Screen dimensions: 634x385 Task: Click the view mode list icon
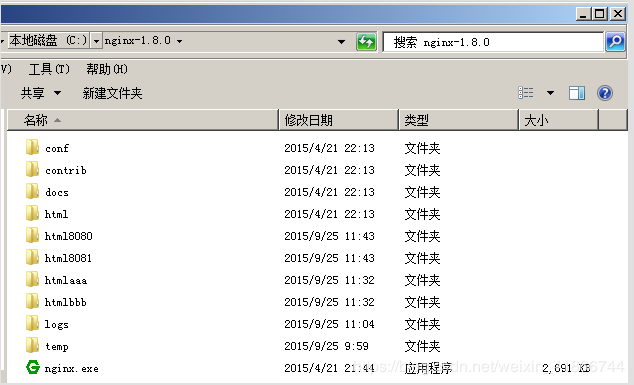pos(526,93)
